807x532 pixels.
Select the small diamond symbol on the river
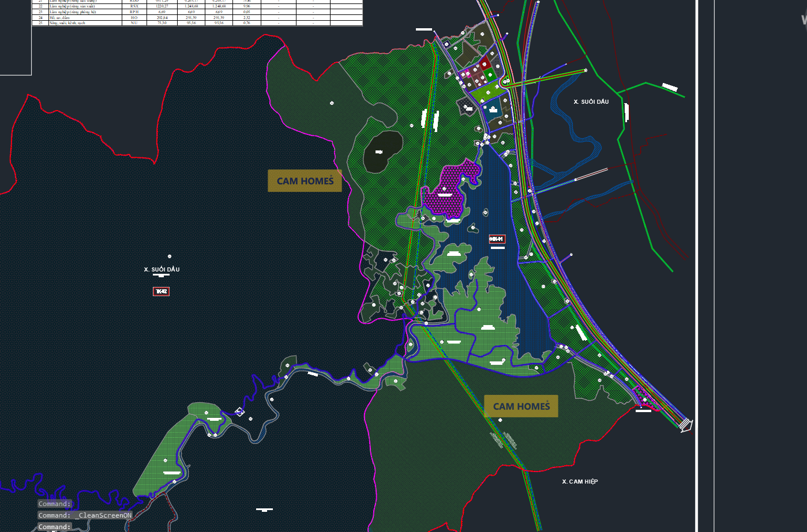pyautogui.click(x=239, y=412)
